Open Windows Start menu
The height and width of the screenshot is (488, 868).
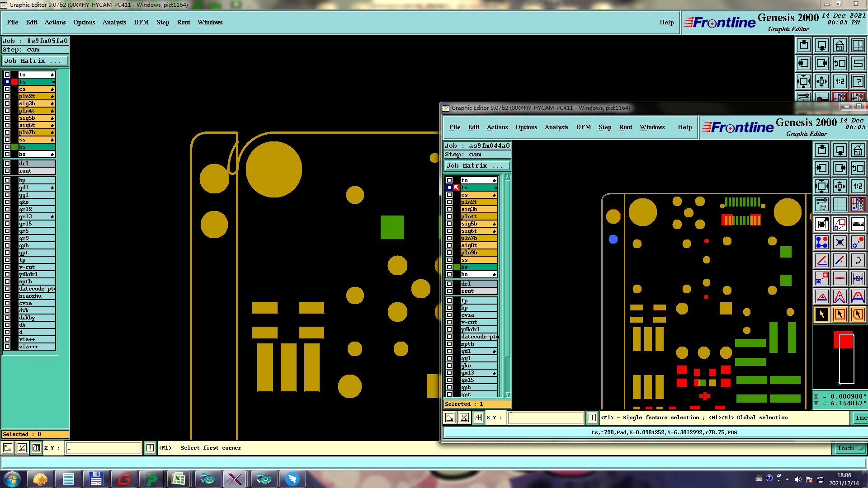pyautogui.click(x=12, y=479)
